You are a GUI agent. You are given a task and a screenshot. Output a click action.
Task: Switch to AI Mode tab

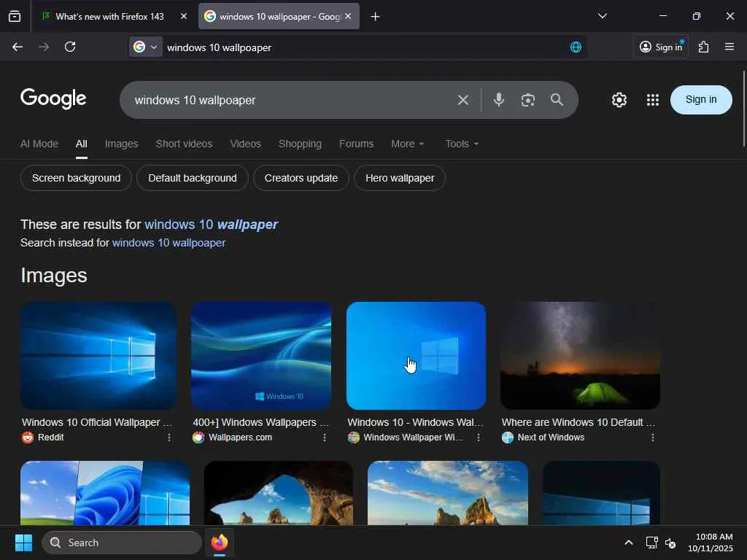pos(39,144)
